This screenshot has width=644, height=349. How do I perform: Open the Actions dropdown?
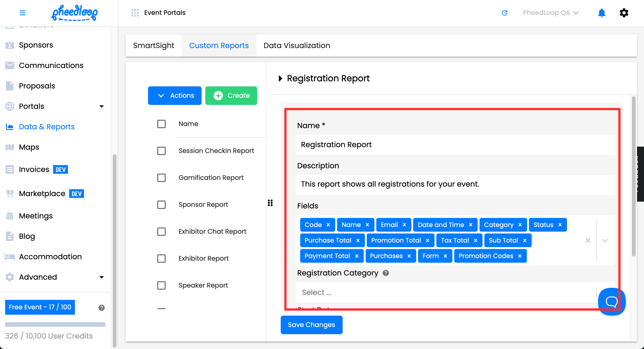174,95
